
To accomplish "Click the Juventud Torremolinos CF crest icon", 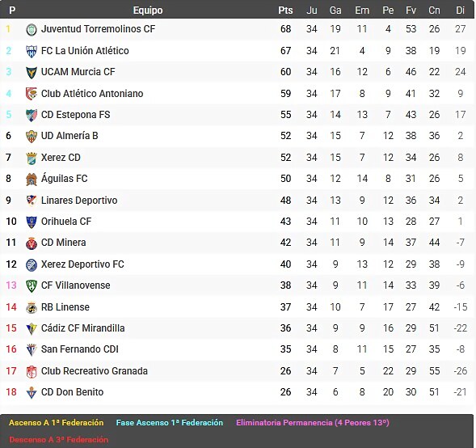I will (x=32, y=29).
